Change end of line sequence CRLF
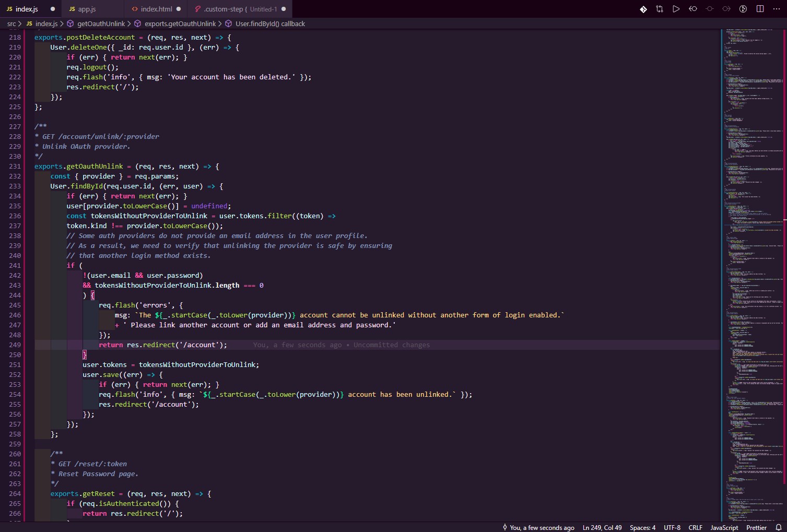This screenshot has height=532, width=787. tap(696, 527)
